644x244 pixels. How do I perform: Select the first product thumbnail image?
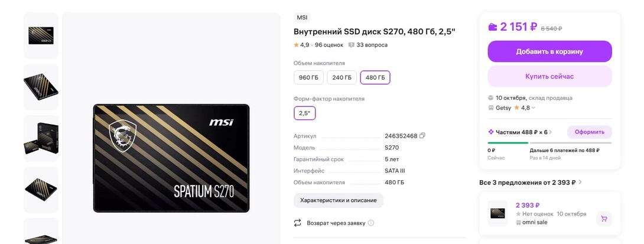pos(41,35)
